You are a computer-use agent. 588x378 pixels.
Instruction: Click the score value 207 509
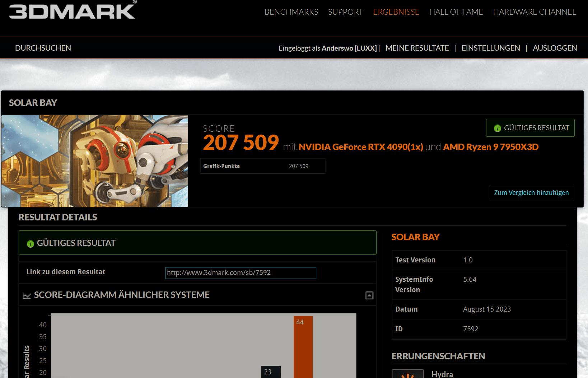coord(241,143)
